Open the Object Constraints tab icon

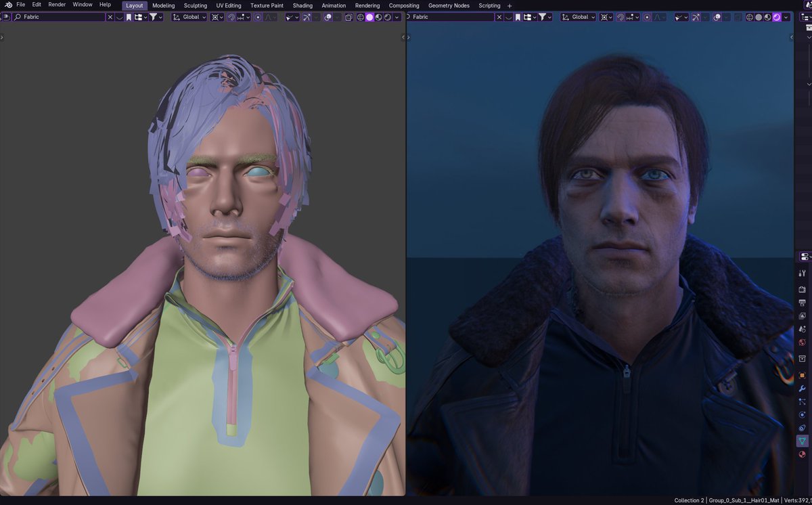coord(802,428)
